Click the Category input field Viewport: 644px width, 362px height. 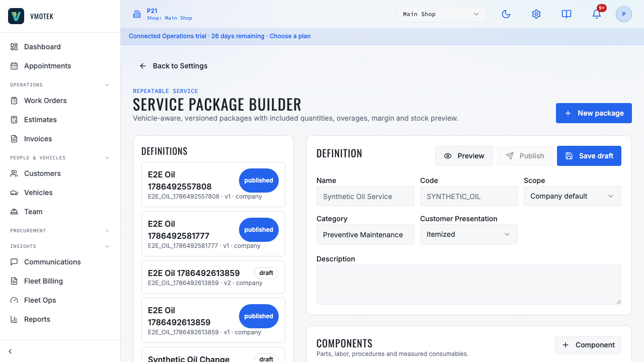[365, 234]
